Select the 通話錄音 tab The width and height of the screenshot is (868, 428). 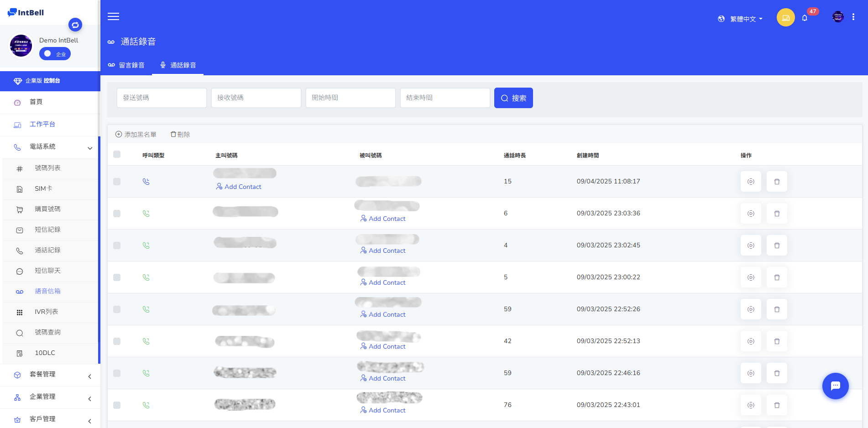(178, 65)
